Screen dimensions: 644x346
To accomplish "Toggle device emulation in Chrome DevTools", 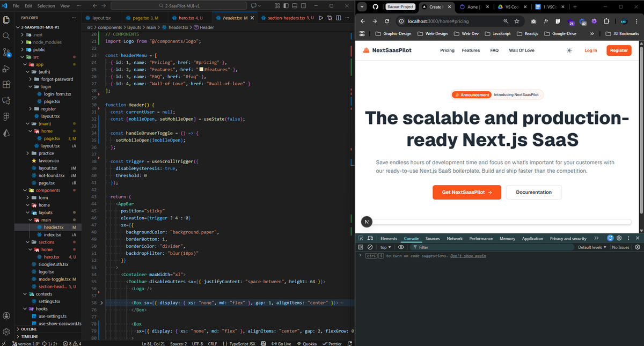I will (370, 238).
